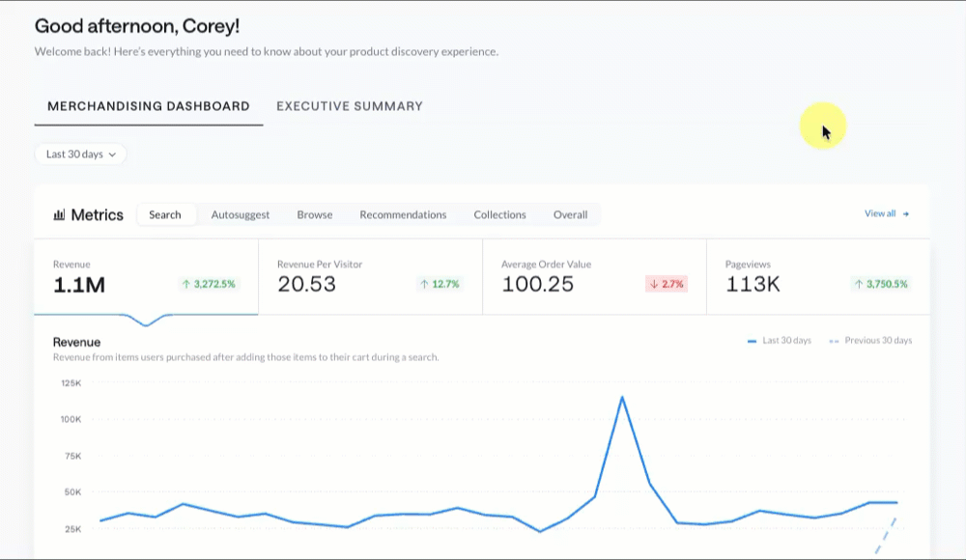The height and width of the screenshot is (560, 966).
Task: Switch metrics to Overall
Action: (x=571, y=214)
